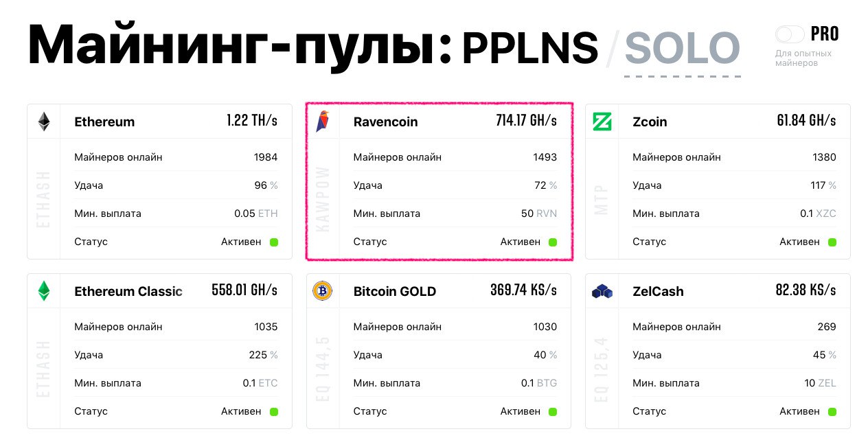Click the Ethereum diamond logo icon
Screen dimensions: 868x438
point(44,122)
